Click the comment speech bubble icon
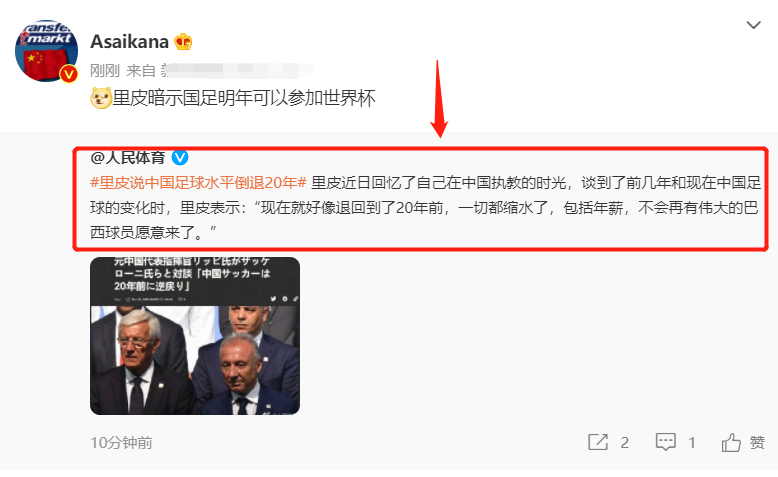 point(665,442)
